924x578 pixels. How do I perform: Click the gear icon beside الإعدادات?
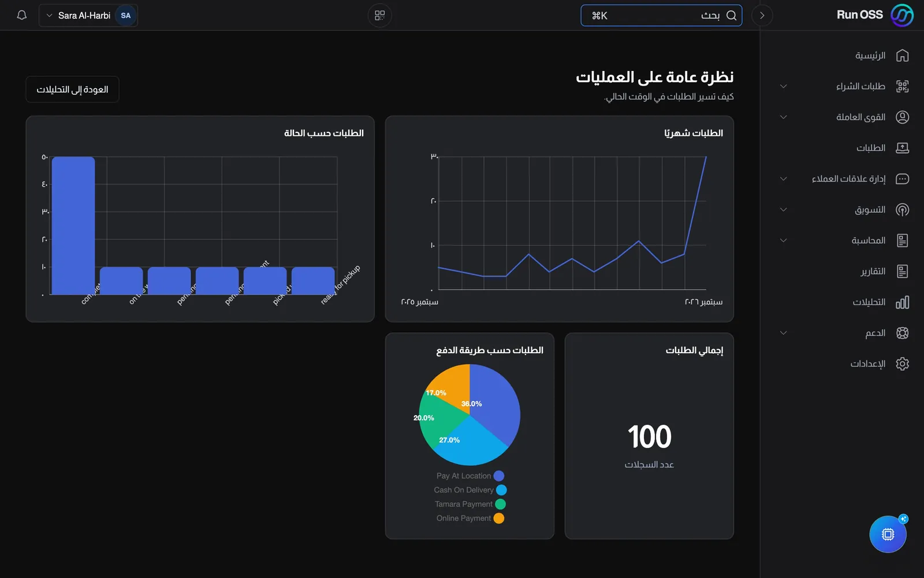click(x=902, y=364)
